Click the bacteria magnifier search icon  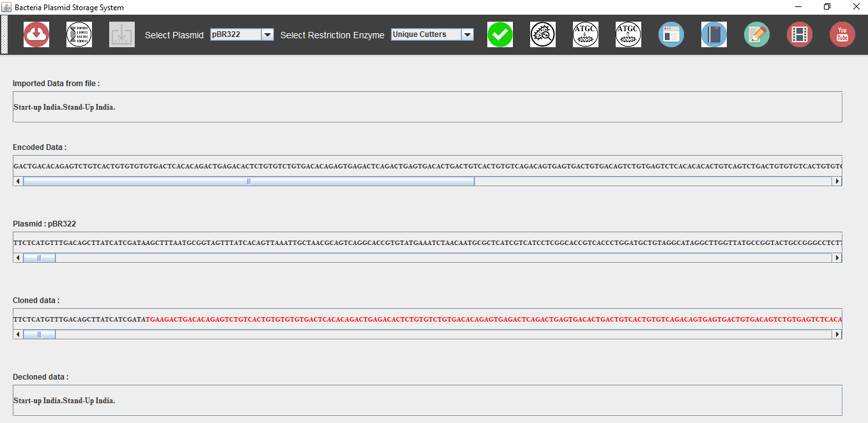point(543,34)
